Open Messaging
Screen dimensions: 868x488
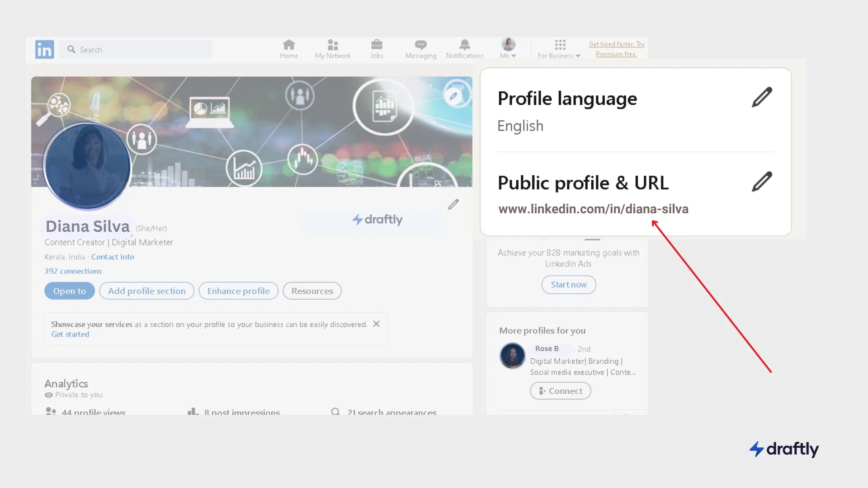420,48
